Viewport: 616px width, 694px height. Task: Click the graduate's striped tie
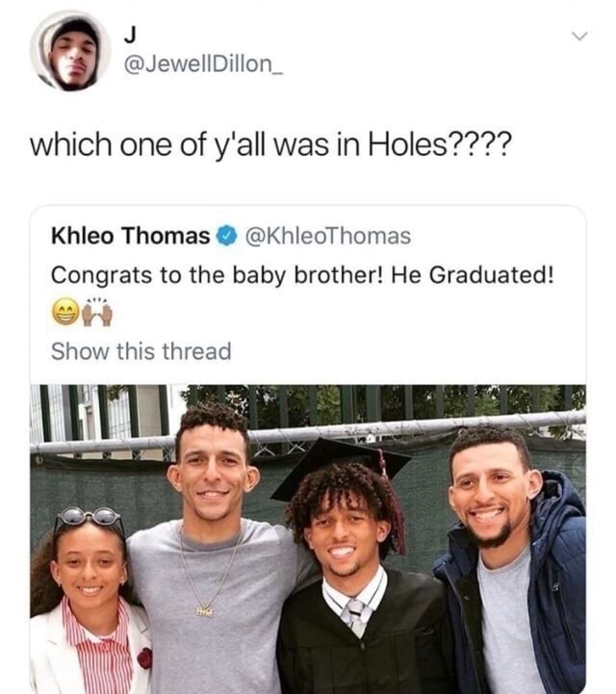click(353, 616)
